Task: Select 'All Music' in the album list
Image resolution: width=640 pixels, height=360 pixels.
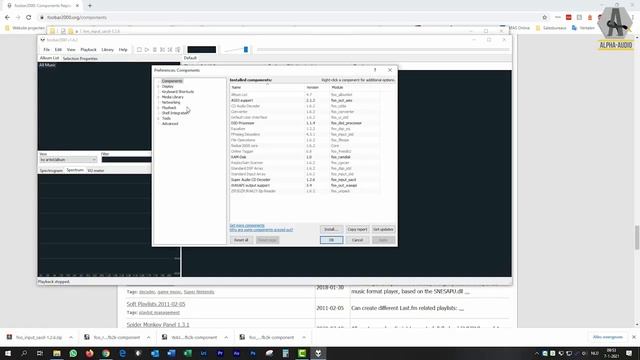Action: 47,65
